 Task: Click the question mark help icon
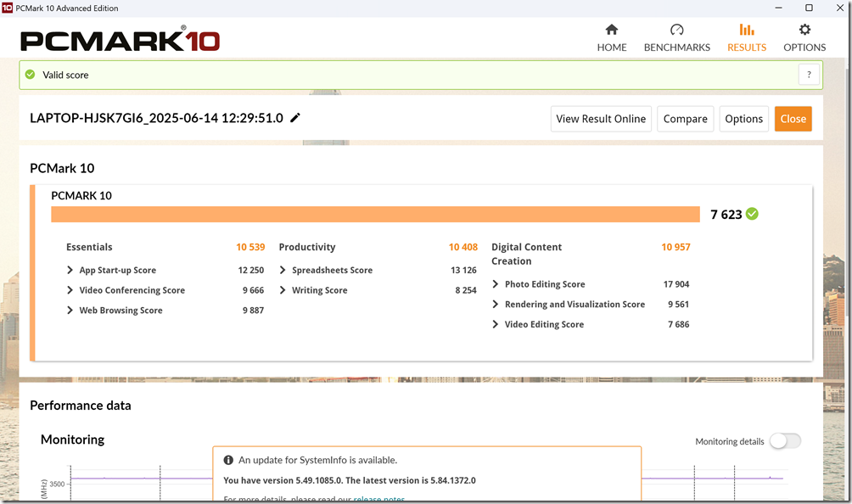pyautogui.click(x=810, y=75)
